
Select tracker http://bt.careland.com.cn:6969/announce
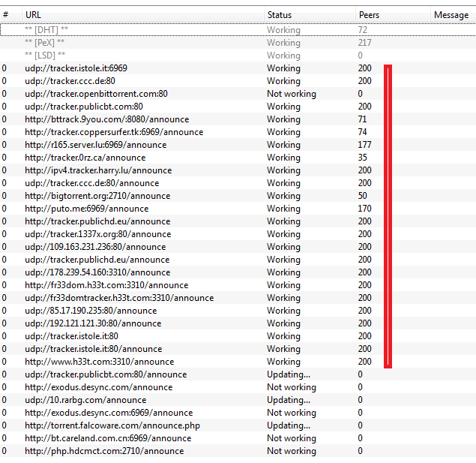click(238, 438)
